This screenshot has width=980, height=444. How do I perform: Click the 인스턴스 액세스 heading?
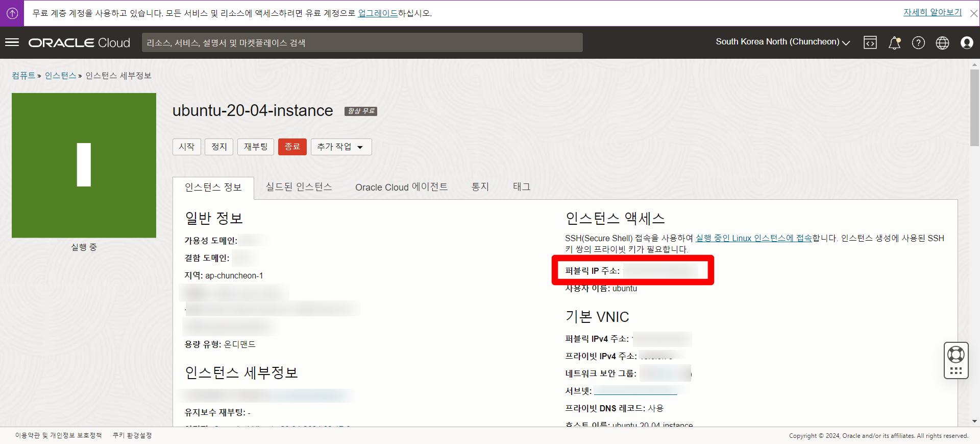615,219
